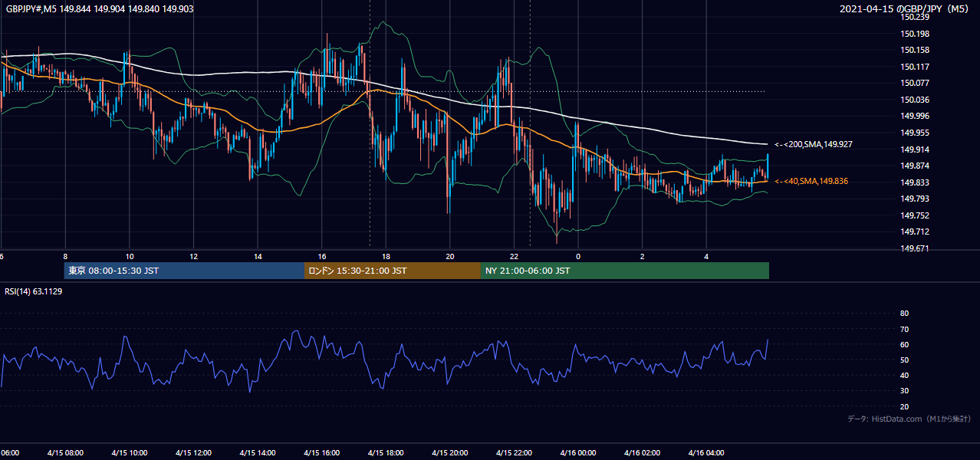The width and height of the screenshot is (980, 460).
Task: Click RSI level 50 on the scale
Action: pyautogui.click(x=904, y=360)
